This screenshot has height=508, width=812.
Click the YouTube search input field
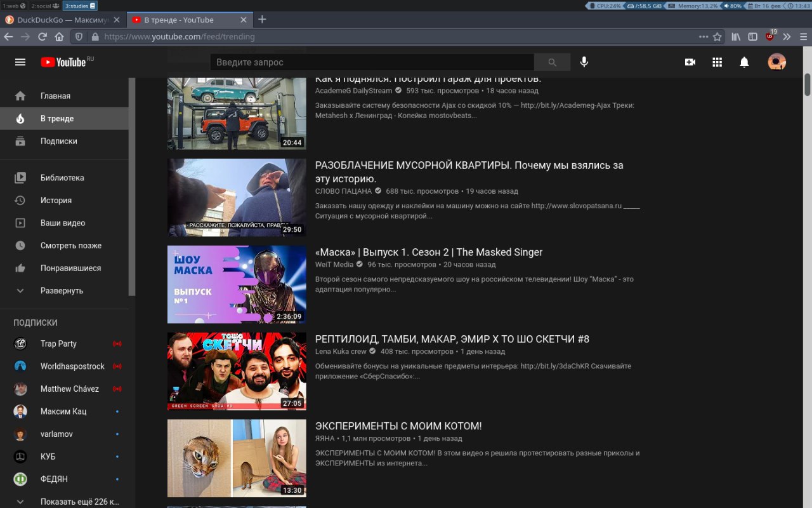coord(372,62)
